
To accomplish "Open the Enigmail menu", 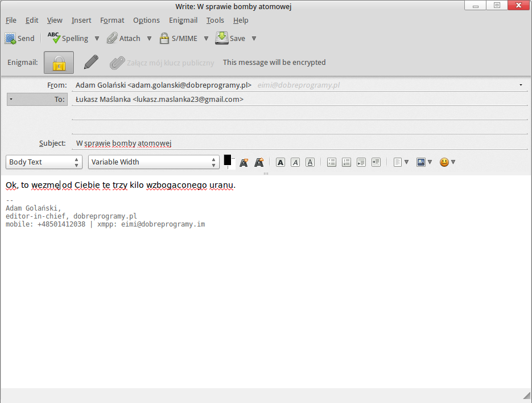I will point(183,20).
